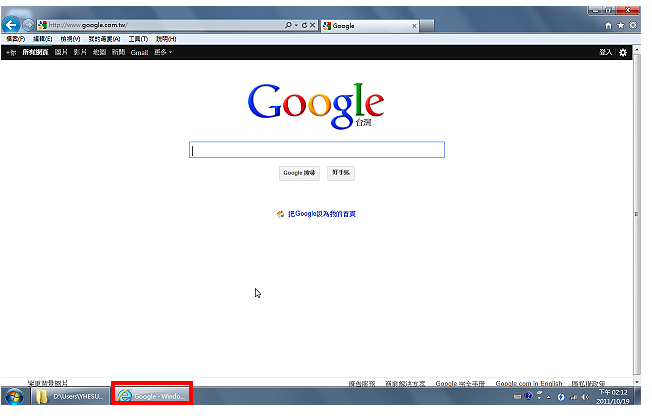Image resolution: width=652 pixels, height=416 pixels.
Task: Close the Google tab
Action: point(415,26)
